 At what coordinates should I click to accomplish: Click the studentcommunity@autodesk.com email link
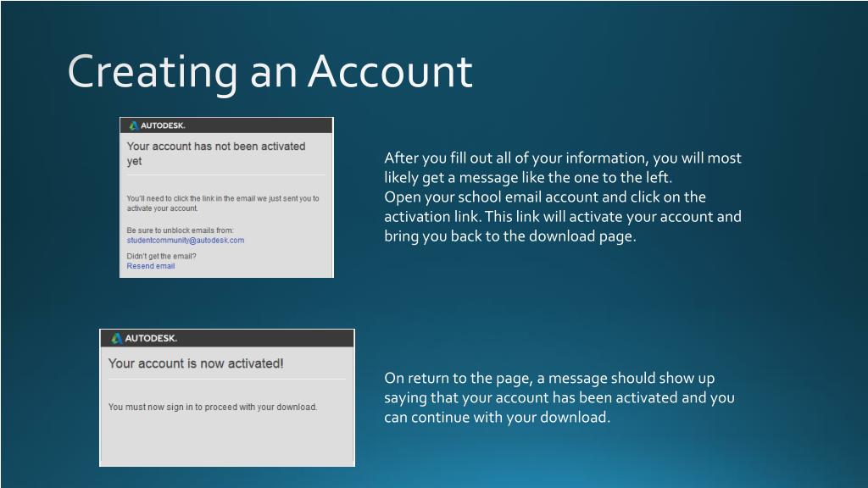point(186,240)
